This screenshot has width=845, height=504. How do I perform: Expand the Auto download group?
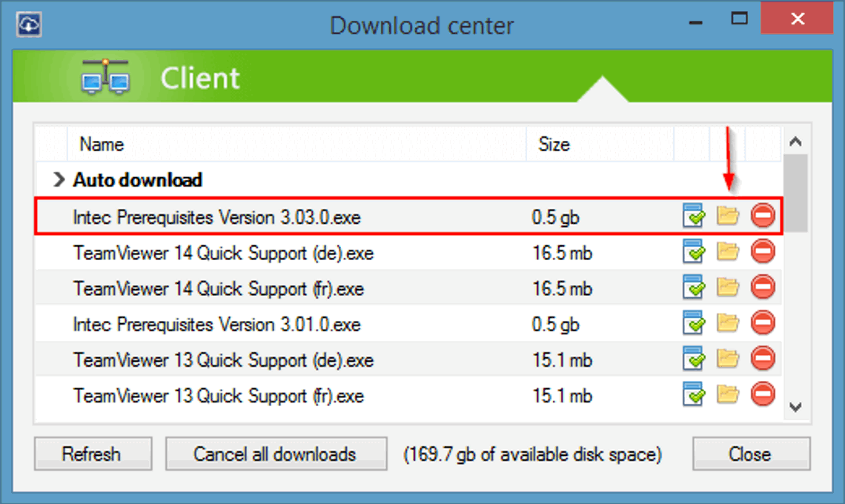click(59, 179)
